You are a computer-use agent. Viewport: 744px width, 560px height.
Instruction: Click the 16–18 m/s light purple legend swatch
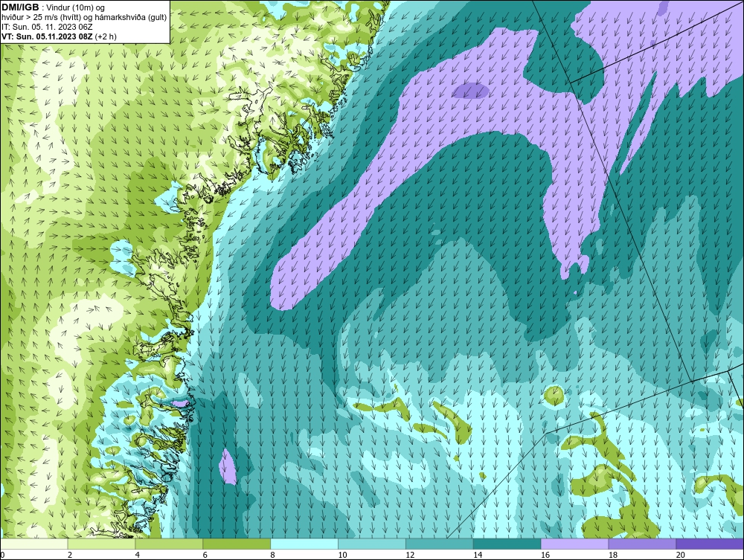tap(574, 544)
